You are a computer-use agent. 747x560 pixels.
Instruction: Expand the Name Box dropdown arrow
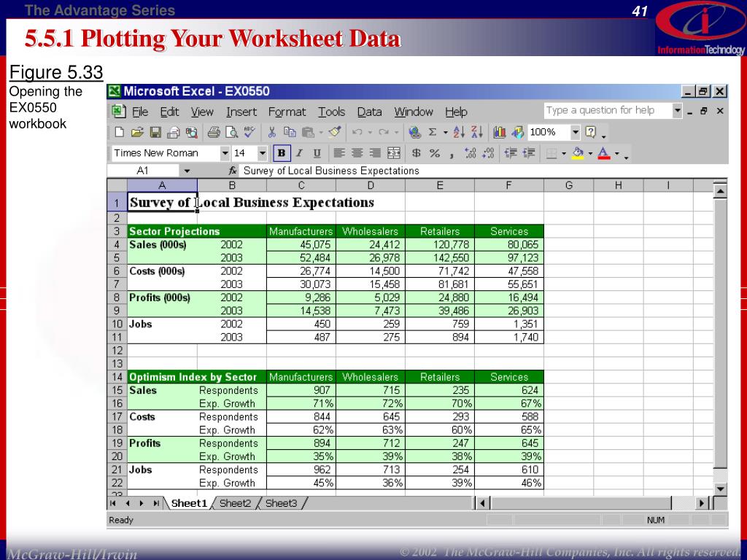(187, 171)
